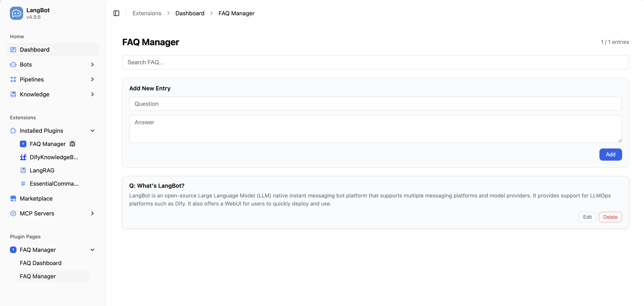Image resolution: width=644 pixels, height=306 pixels.
Task: Click the LangBot logo icon
Action: coord(16,13)
